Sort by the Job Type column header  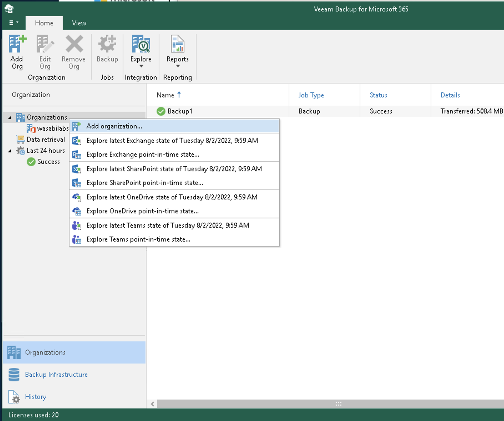point(311,95)
